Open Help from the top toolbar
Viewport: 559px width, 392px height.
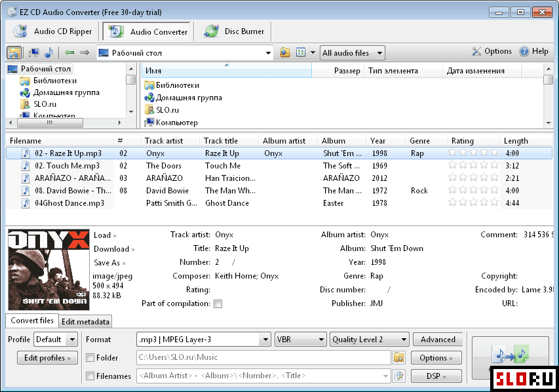533,52
